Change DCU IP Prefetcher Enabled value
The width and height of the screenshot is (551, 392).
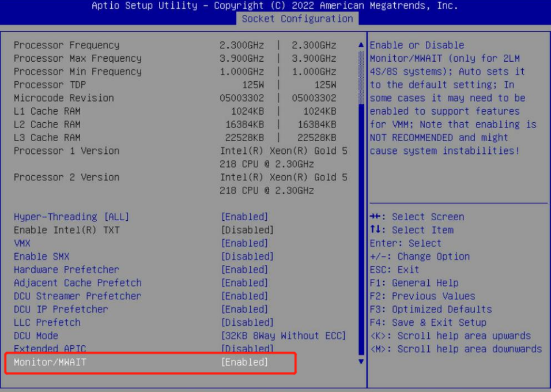coord(244,309)
